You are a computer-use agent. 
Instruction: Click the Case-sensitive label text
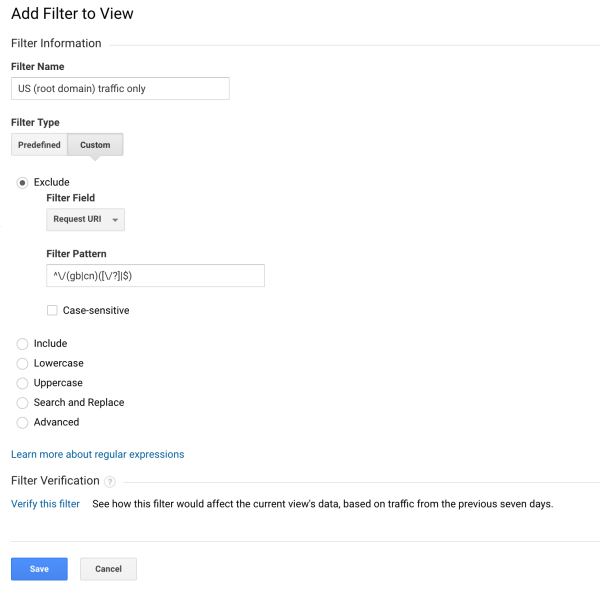(96, 310)
